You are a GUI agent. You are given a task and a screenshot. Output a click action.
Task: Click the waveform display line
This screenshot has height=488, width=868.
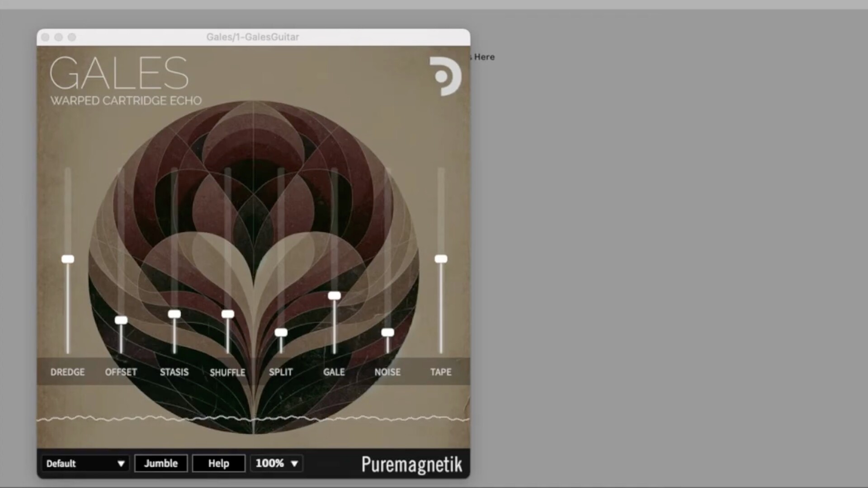253,418
